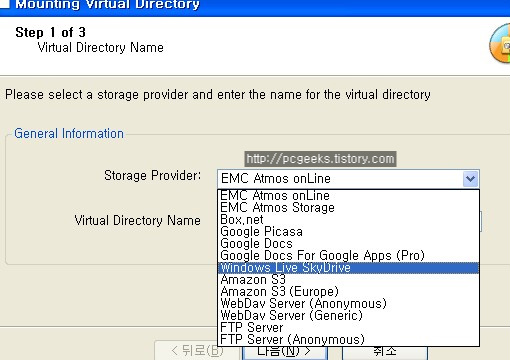
Task: Pick WebDav Server (Anonymous)
Action: (x=348, y=304)
